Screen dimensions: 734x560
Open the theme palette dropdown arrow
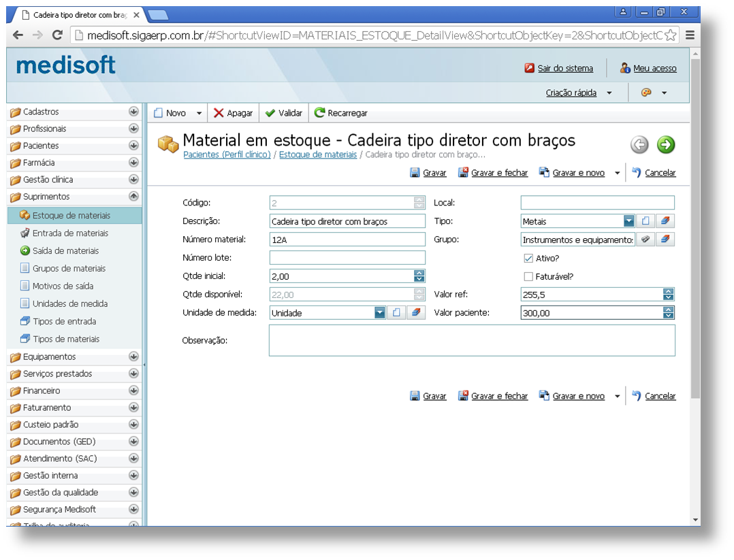(x=664, y=93)
